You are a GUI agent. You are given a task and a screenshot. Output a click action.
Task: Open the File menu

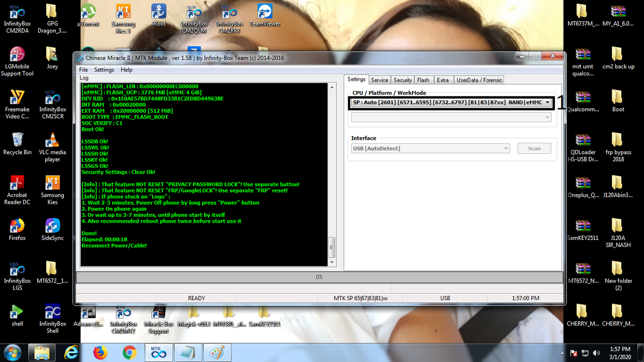tap(83, 70)
